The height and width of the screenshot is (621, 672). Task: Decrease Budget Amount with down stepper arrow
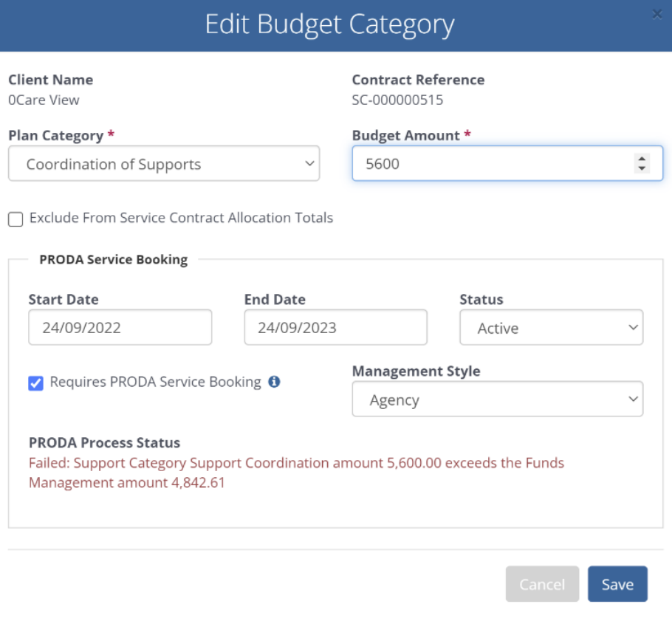pyautogui.click(x=642, y=168)
